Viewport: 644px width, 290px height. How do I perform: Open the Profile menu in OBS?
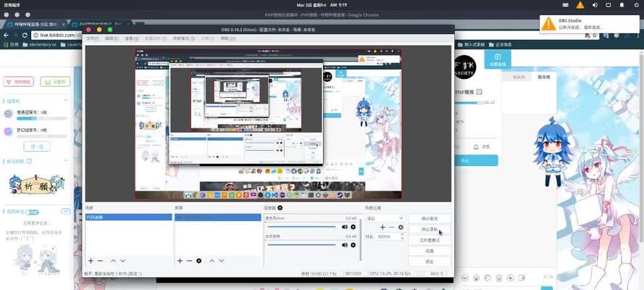click(156, 38)
